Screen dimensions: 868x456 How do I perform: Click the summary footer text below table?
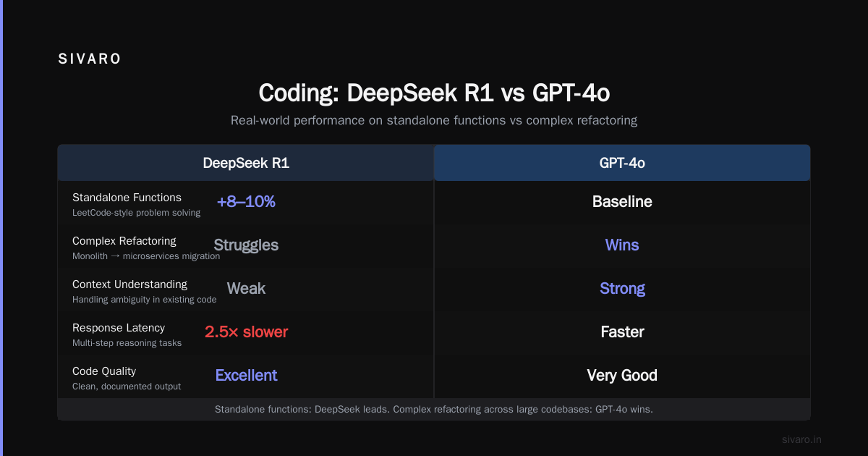(434, 410)
